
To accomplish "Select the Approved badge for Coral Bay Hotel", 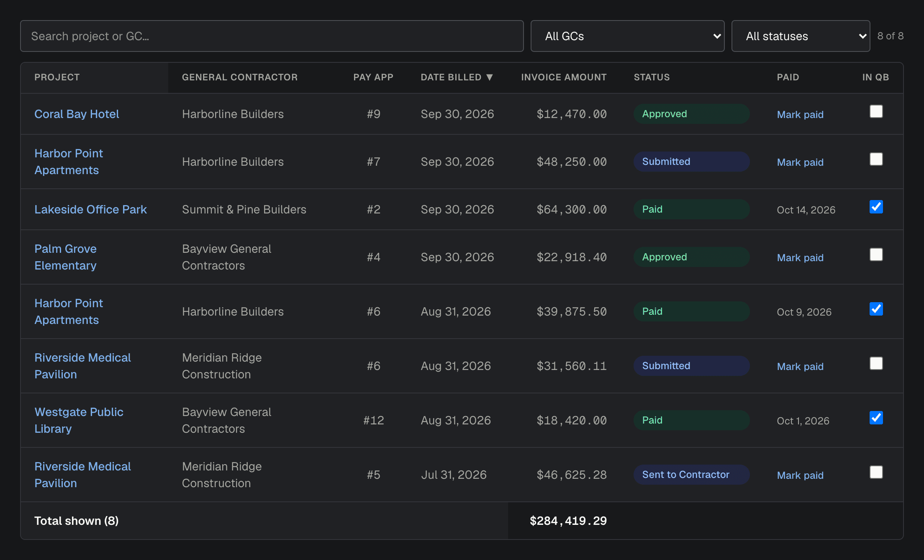I will click(x=691, y=114).
